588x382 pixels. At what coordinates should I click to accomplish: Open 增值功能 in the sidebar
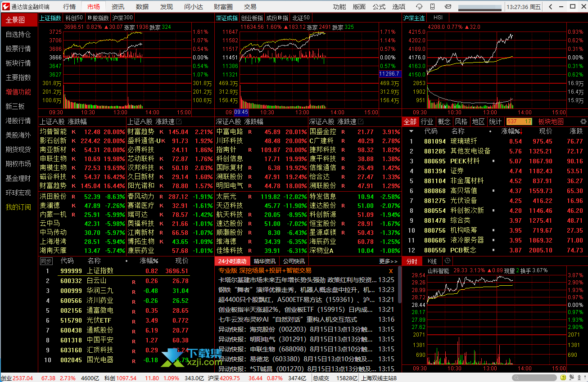[x=18, y=92]
